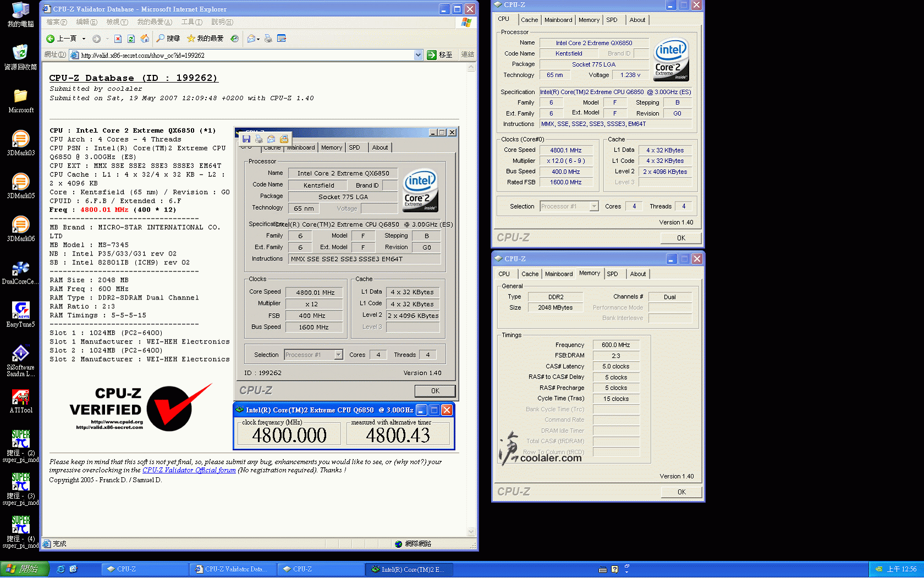Select DualCoreCe... desktop shortcut

pyautogui.click(x=20, y=272)
